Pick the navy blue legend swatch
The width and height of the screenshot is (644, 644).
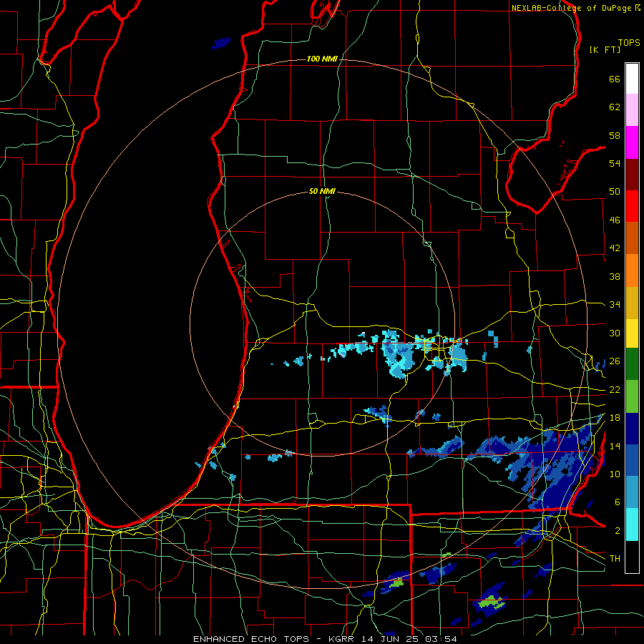[x=632, y=429]
